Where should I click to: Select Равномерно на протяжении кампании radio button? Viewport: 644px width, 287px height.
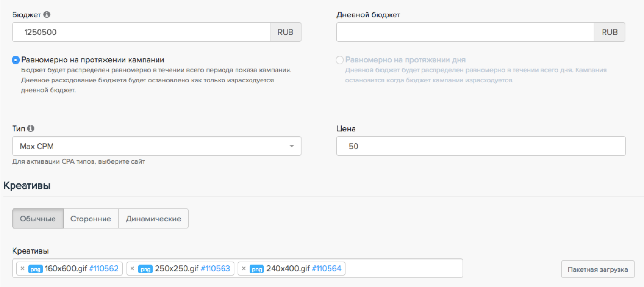(16, 60)
